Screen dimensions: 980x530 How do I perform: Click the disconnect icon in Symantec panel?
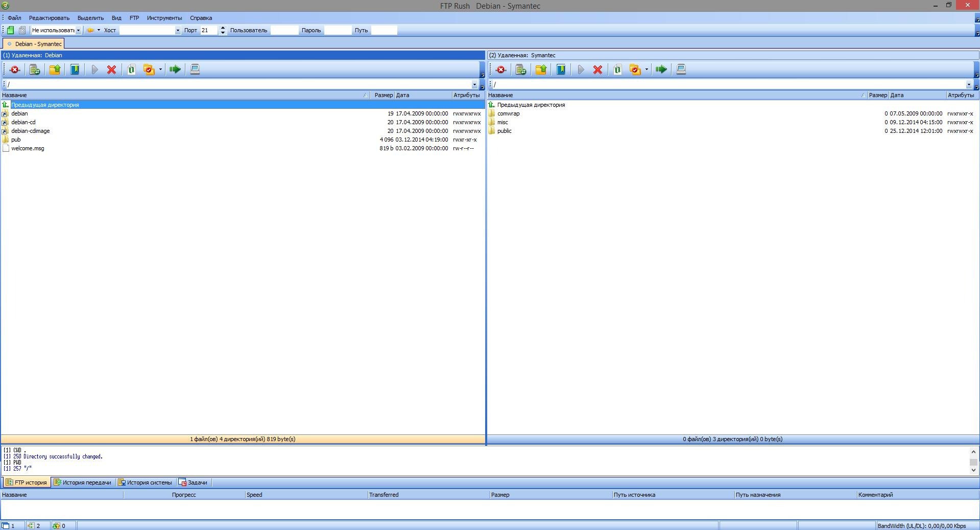point(501,70)
